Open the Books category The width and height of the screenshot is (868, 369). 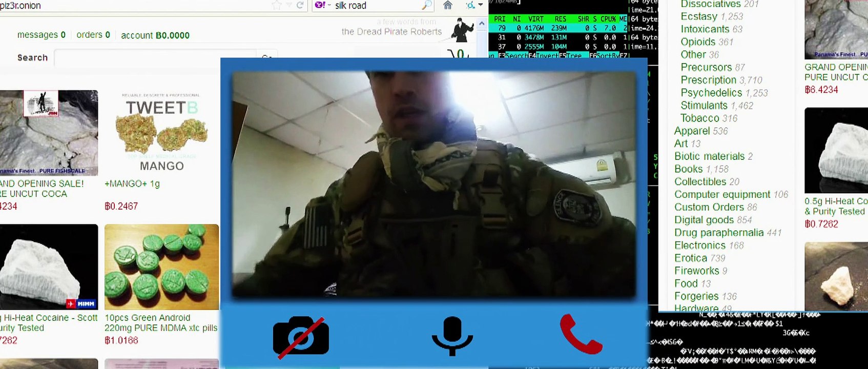click(x=701, y=169)
